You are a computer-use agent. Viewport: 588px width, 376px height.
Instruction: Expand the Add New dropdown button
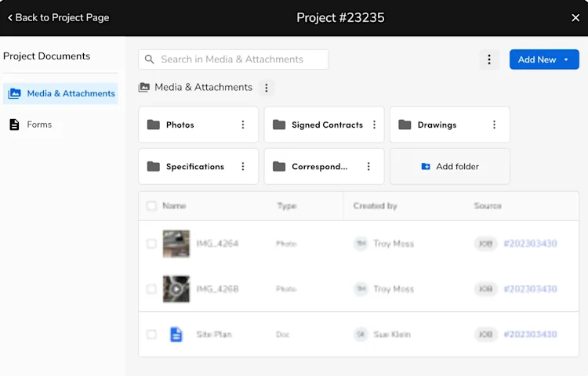pyautogui.click(x=544, y=60)
